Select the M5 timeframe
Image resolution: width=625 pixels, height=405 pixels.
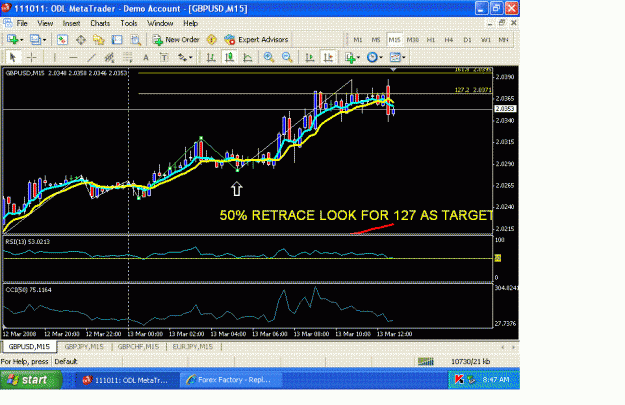pos(376,40)
